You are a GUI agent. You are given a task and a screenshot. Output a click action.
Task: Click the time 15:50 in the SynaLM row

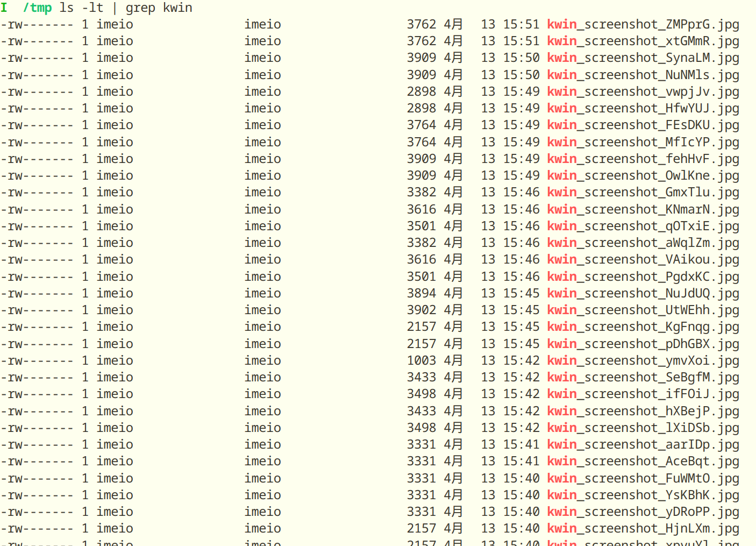click(x=521, y=58)
